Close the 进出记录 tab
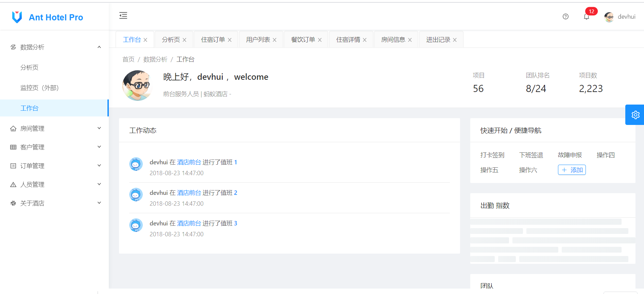The image size is (644, 294). click(x=455, y=40)
